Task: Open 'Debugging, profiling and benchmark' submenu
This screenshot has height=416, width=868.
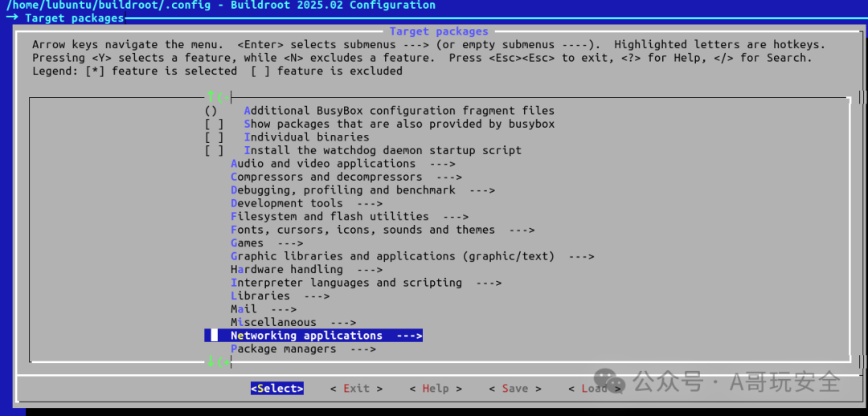Action: pyautogui.click(x=363, y=190)
